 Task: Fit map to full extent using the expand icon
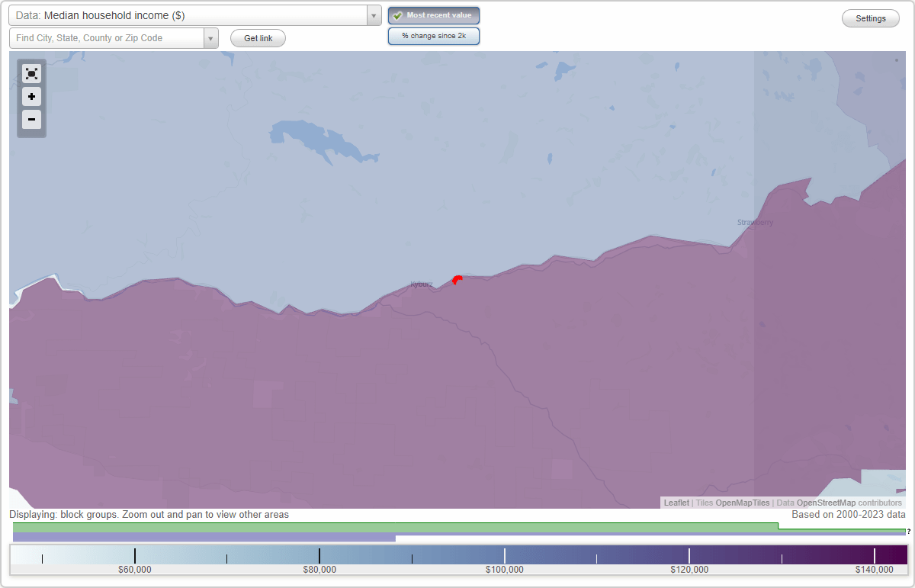(x=31, y=73)
